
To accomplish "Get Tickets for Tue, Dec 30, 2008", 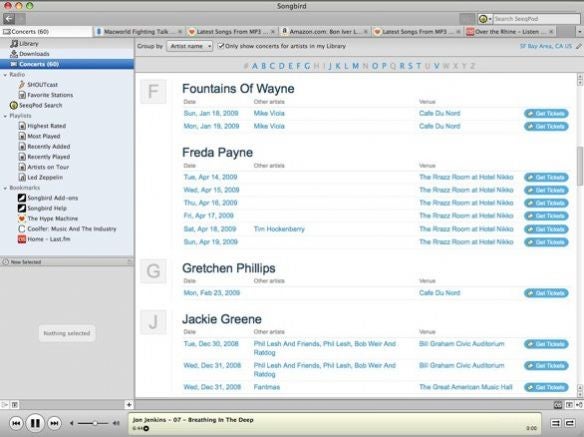I will click(x=546, y=344).
